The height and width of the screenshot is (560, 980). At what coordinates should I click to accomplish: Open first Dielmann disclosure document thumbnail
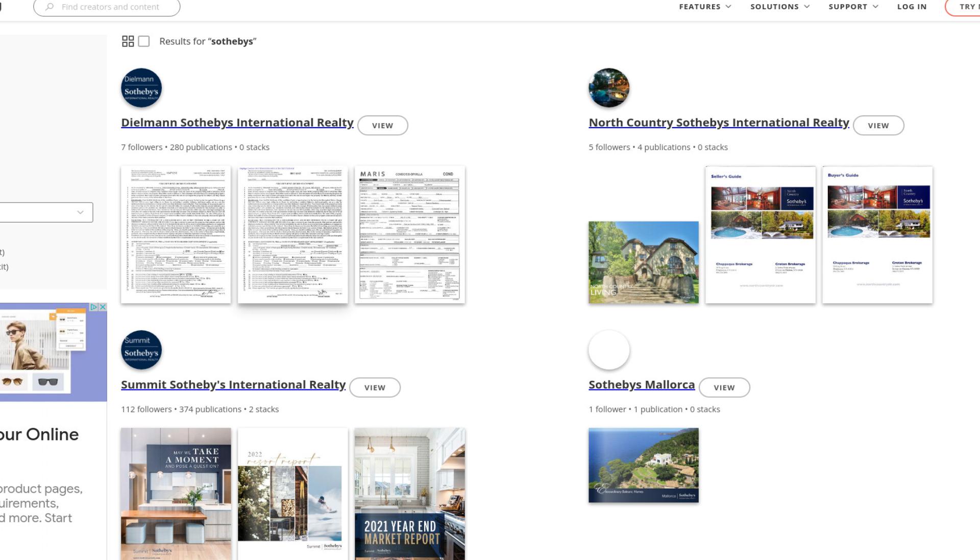point(176,234)
